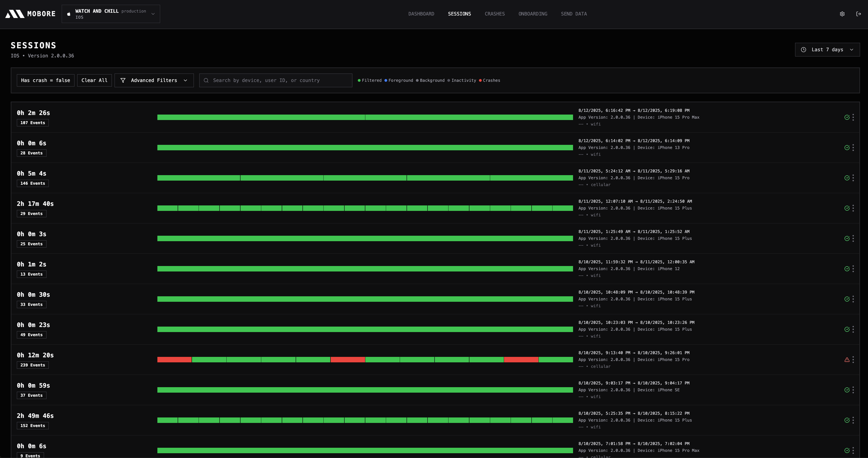The height and width of the screenshot is (458, 868).
Task: Open the Watch and Chill app selector
Action: 111,14
